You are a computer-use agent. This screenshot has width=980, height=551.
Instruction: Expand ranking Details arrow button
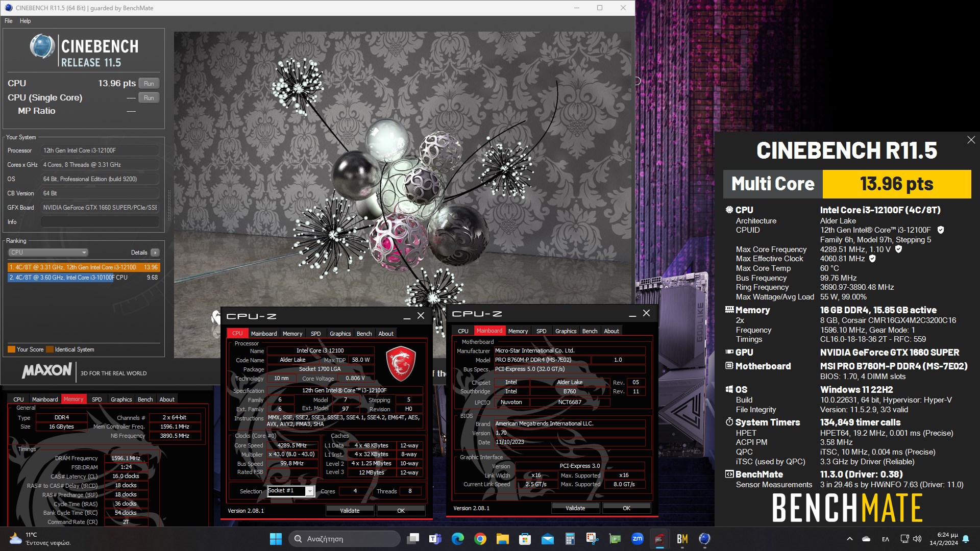pos(155,253)
